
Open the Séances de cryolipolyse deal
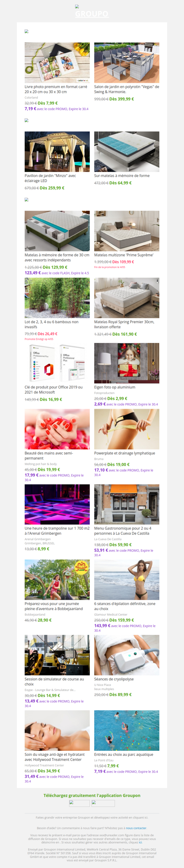click(114, 679)
